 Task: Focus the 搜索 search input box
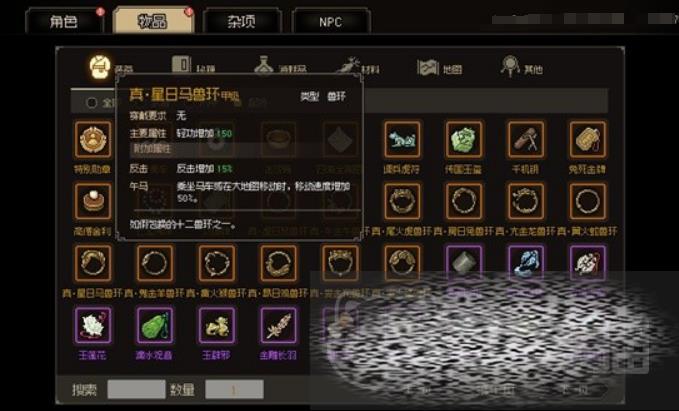click(x=136, y=389)
